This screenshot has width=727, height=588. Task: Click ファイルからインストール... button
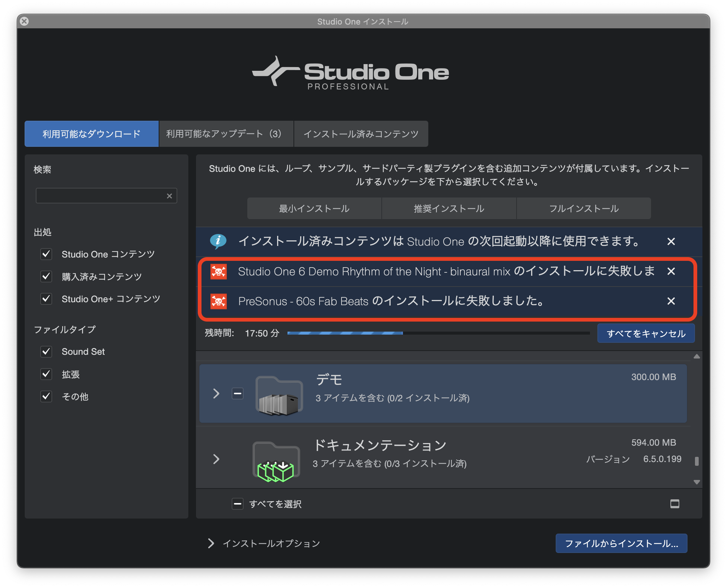pyautogui.click(x=621, y=543)
